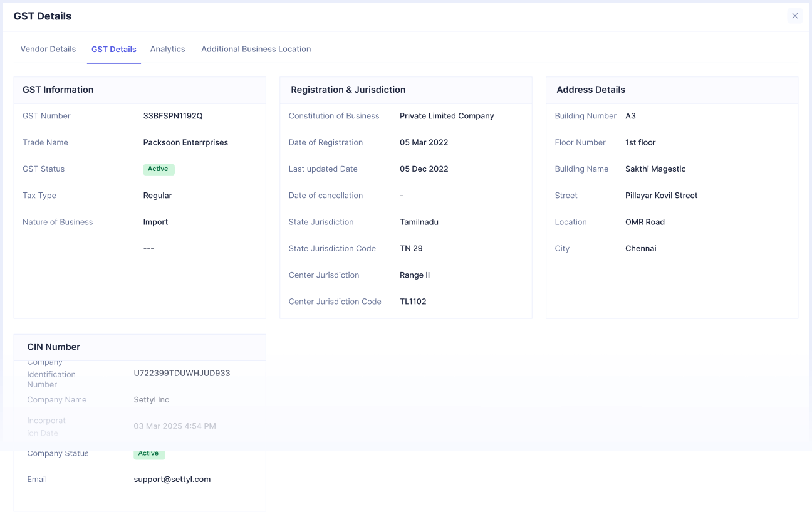Click Building Name Sakthi Magestic

655,169
